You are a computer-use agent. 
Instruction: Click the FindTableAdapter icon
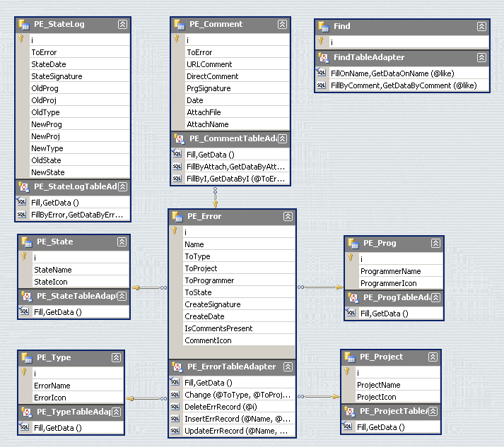pyautogui.click(x=324, y=58)
